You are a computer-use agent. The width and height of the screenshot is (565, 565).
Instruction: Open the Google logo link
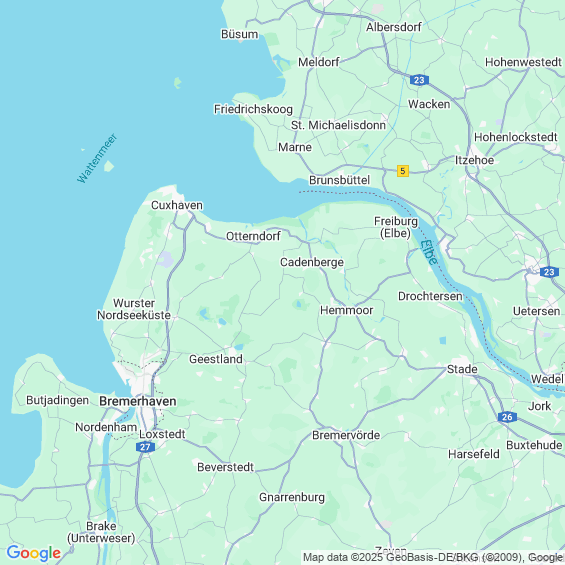34,553
